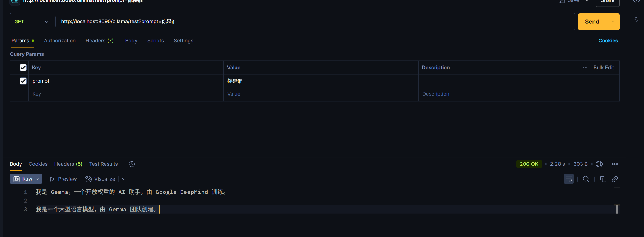Image resolution: width=644 pixels, height=237 pixels.
Task: Click Bulk Edit for query params
Action: (x=604, y=67)
